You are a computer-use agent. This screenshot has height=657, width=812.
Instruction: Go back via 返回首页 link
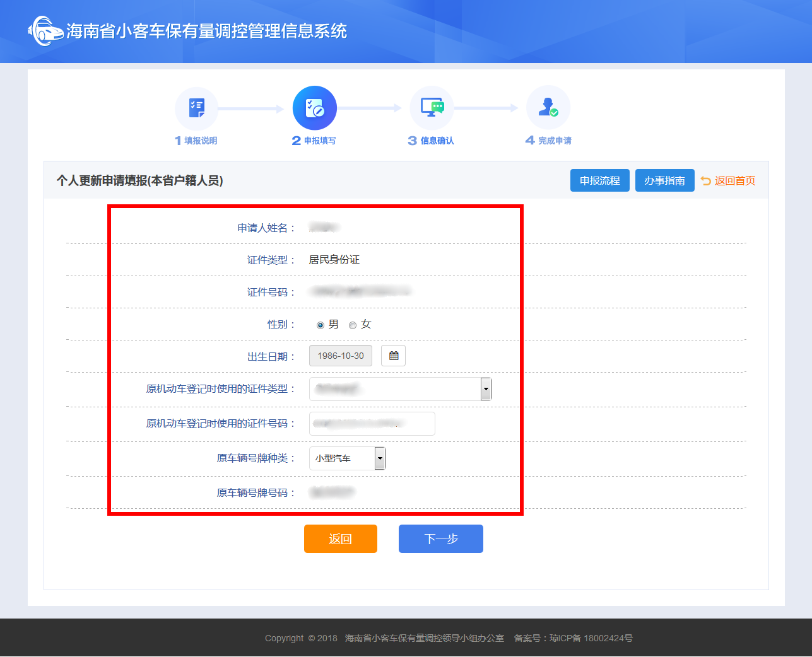(734, 181)
